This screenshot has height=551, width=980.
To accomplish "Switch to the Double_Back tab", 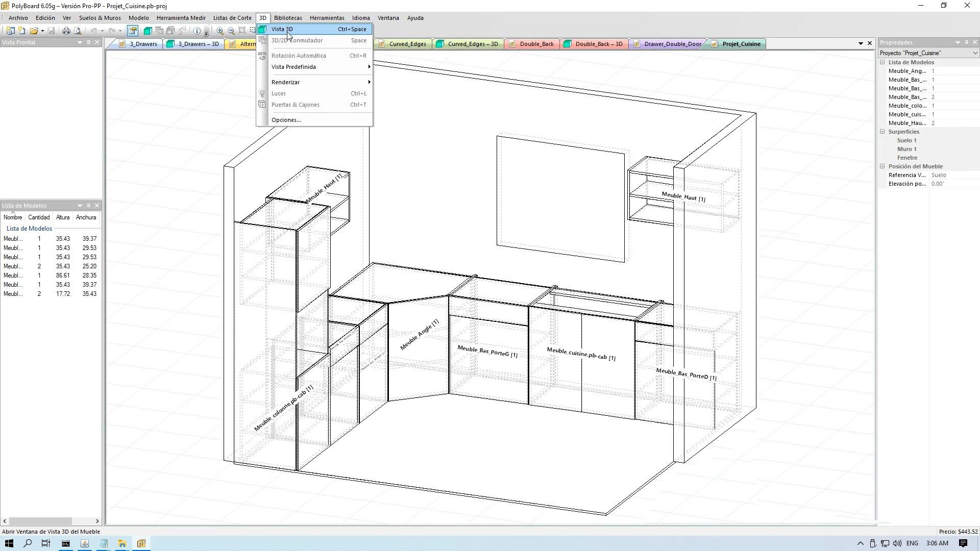I will coord(536,44).
